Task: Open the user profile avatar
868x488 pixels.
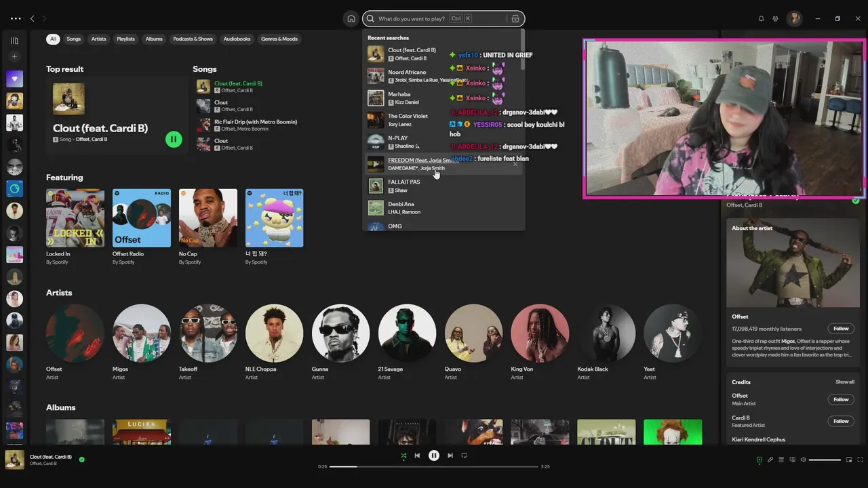Action: (794, 18)
